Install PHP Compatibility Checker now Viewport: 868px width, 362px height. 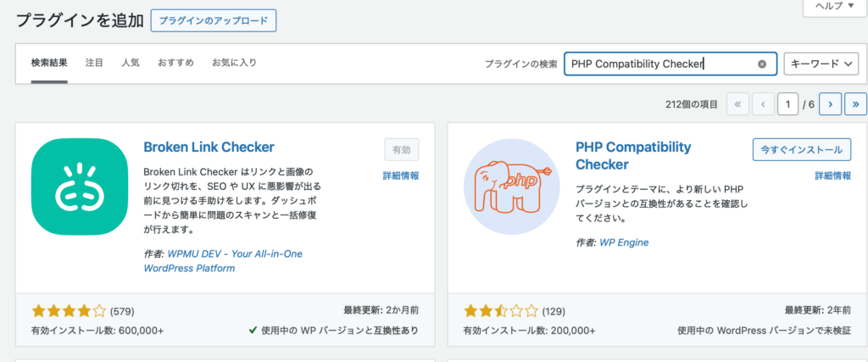pos(802,149)
